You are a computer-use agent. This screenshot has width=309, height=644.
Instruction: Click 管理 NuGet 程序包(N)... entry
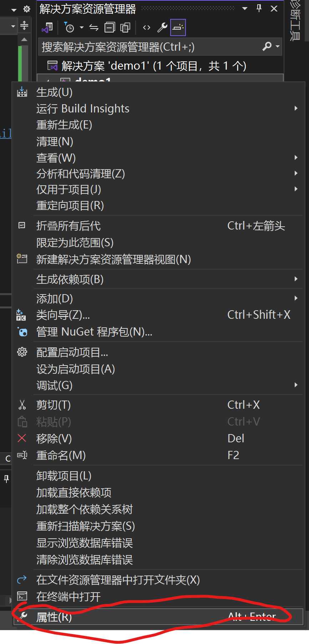(94, 332)
